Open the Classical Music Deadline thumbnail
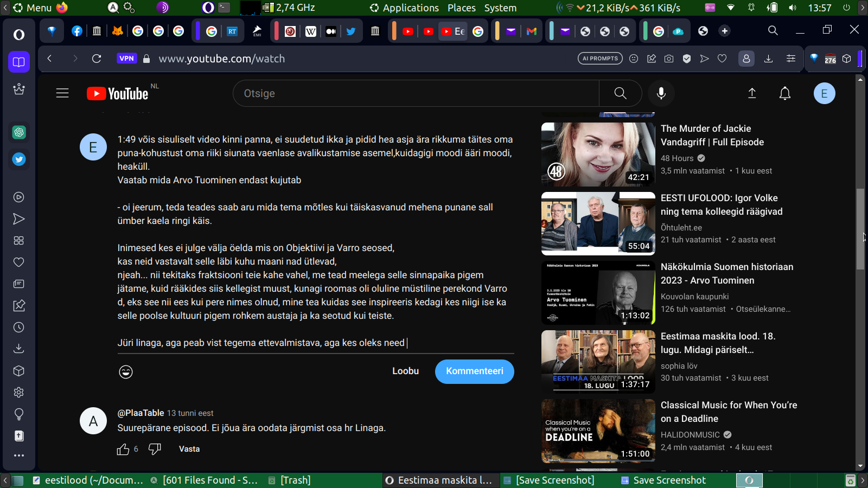This screenshot has height=488, width=868. click(598, 431)
